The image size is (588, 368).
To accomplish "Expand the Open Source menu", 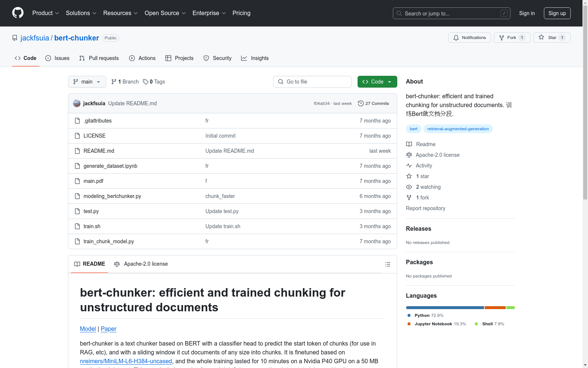I will pyautogui.click(x=165, y=13).
